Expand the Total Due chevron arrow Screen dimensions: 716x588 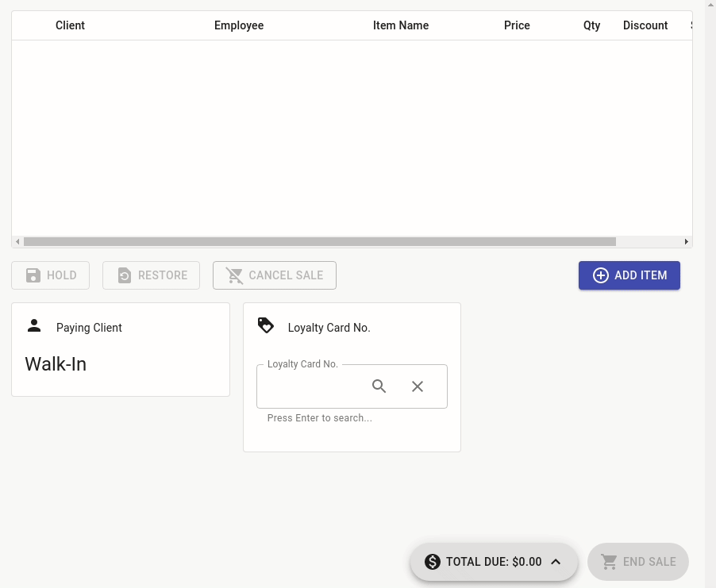pyautogui.click(x=556, y=562)
